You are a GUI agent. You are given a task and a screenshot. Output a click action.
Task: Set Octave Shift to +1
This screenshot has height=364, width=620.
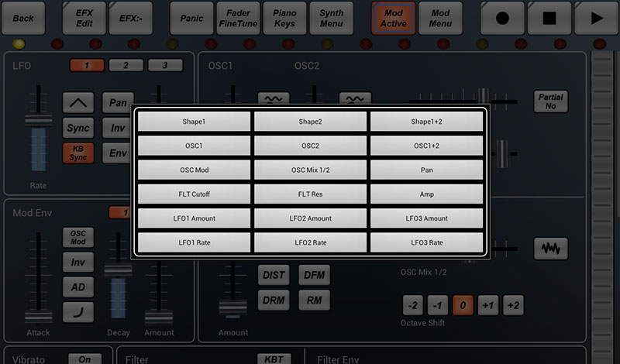[x=488, y=305]
